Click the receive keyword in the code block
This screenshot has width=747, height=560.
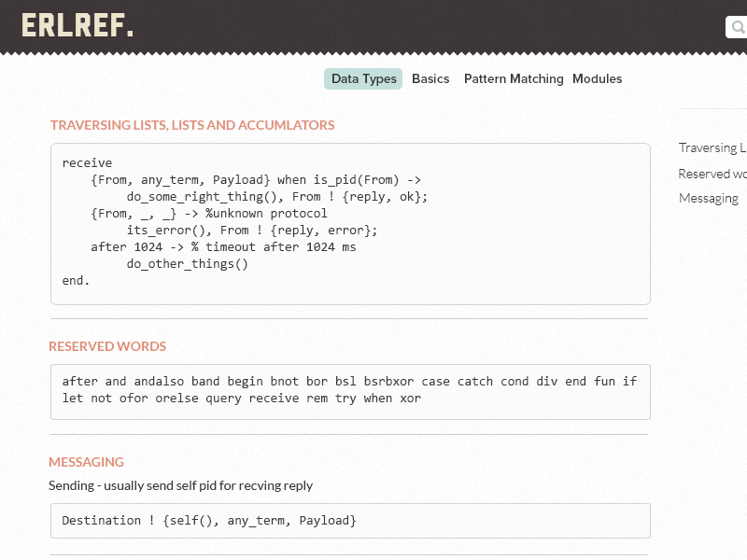(x=87, y=163)
